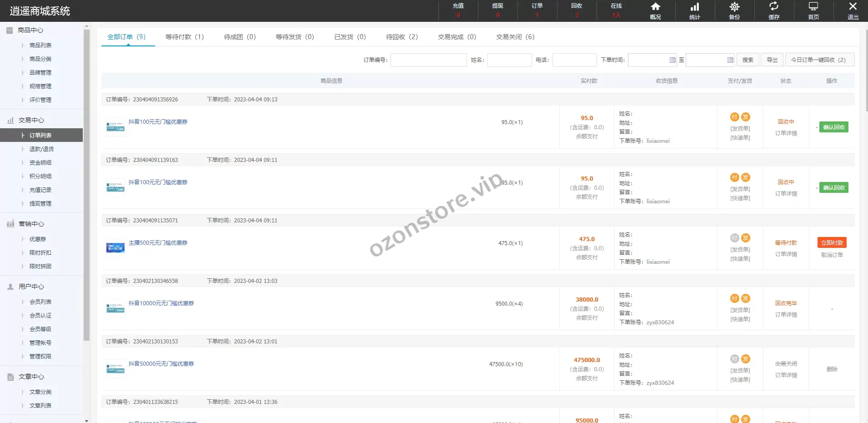Open calendar picker for end order time
The width and height of the screenshot is (868, 423).
(x=730, y=60)
